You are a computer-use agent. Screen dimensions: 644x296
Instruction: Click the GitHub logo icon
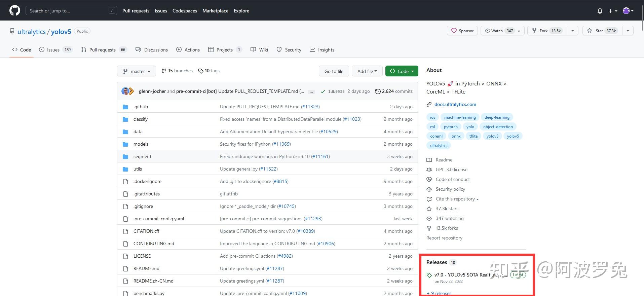[15, 11]
